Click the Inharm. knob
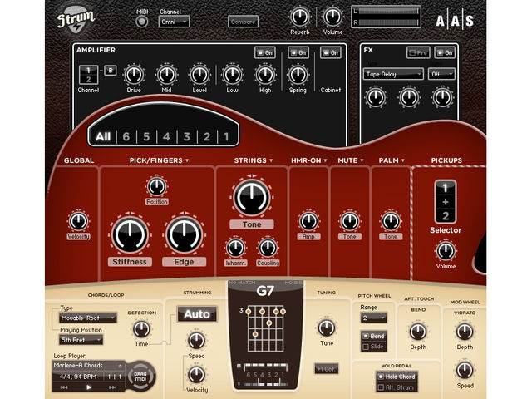The image size is (532, 399). [x=235, y=248]
